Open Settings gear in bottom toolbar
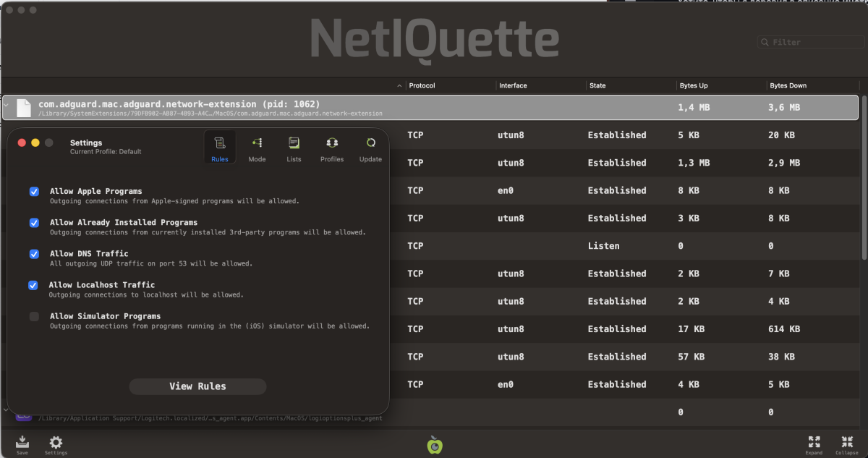Screen dimensions: 868x458 [x=56, y=444]
